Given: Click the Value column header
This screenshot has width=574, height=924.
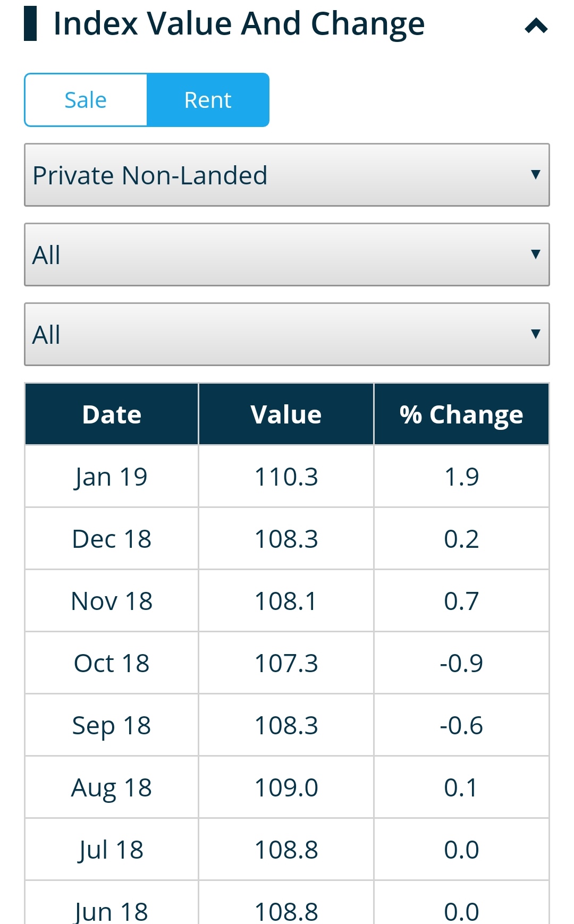Looking at the screenshot, I should pos(286,414).
